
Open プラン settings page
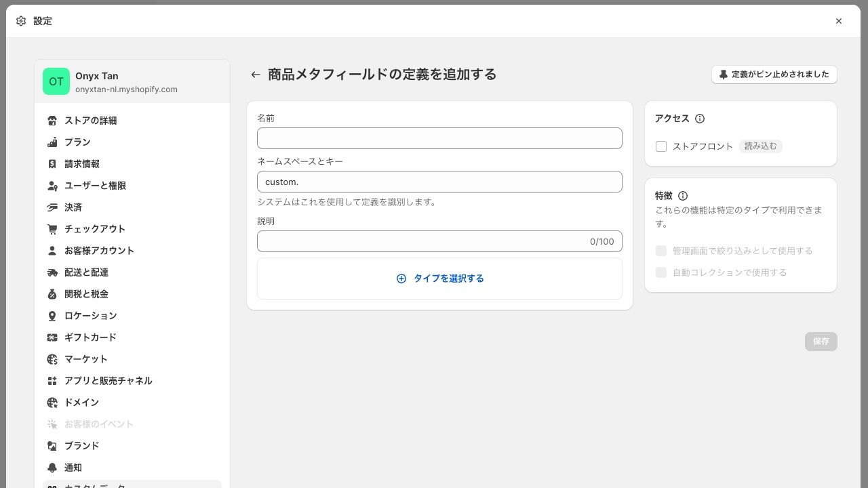tap(132, 142)
